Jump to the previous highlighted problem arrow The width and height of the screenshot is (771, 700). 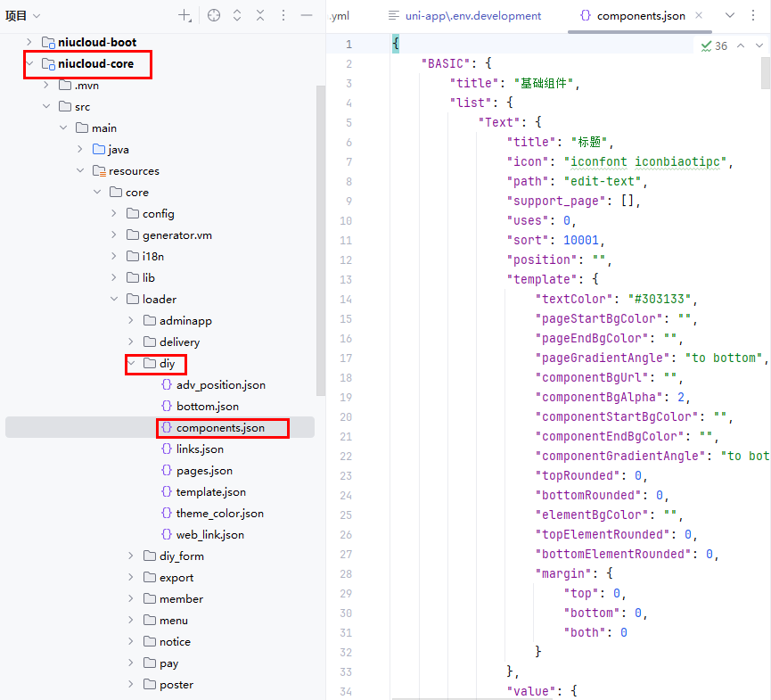click(739, 45)
